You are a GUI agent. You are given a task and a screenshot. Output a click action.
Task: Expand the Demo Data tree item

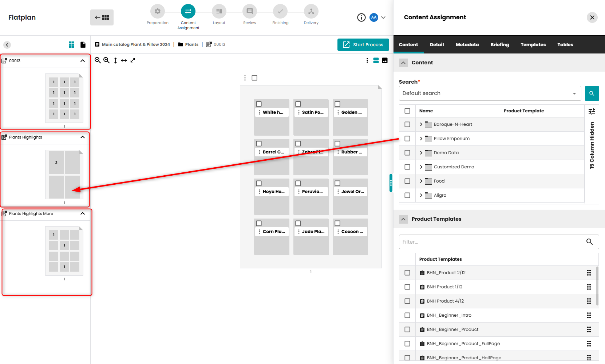421,153
